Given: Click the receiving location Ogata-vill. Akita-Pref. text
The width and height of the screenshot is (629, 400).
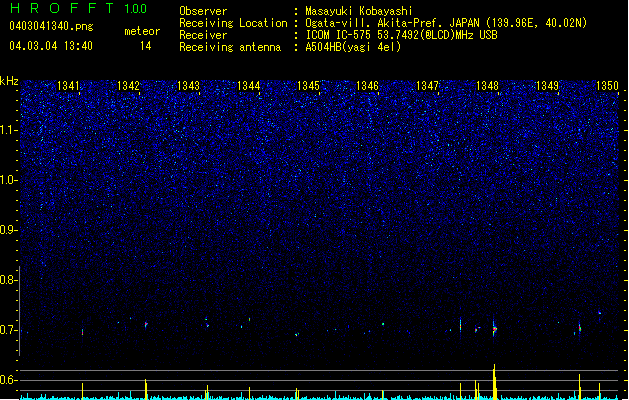Looking at the screenshot, I should [446, 23].
